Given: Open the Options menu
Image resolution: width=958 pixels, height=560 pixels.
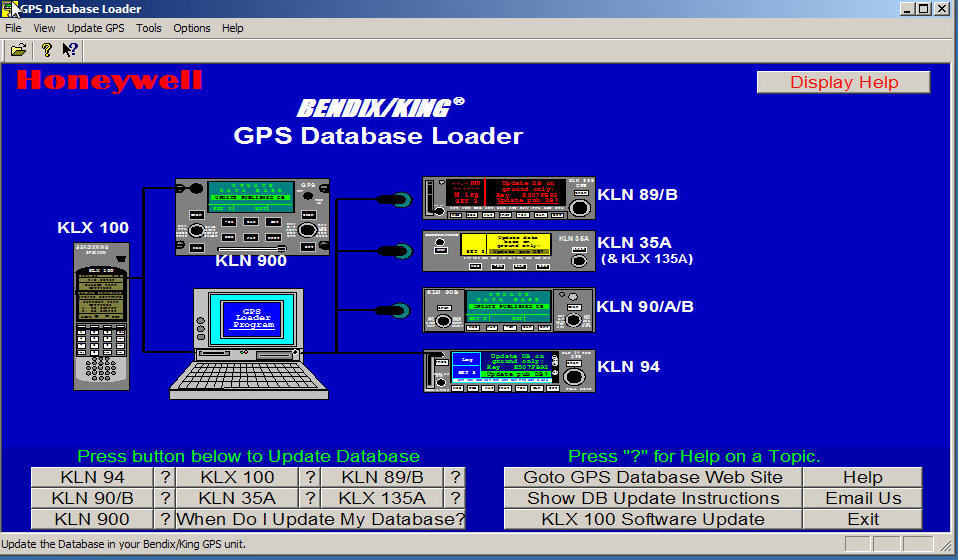Looking at the screenshot, I should coord(191,28).
